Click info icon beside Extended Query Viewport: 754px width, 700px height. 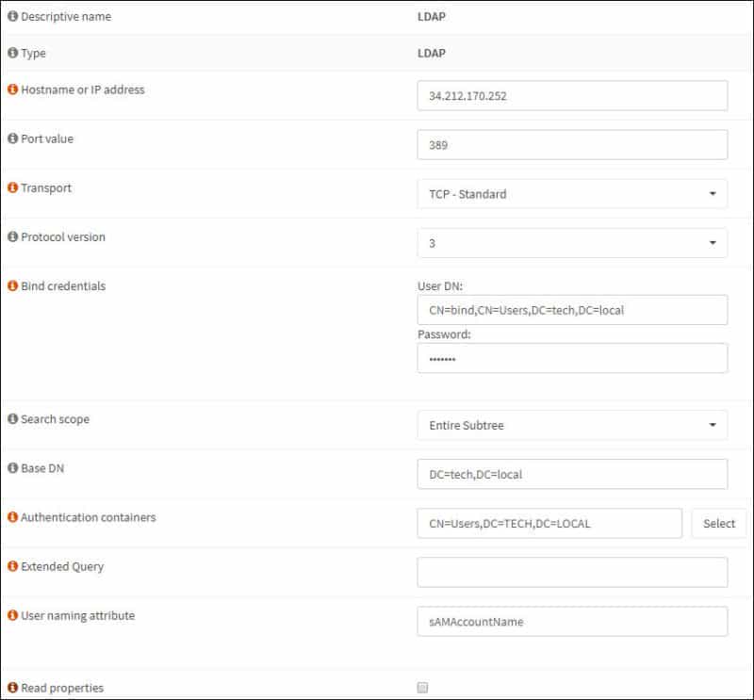coord(13,567)
